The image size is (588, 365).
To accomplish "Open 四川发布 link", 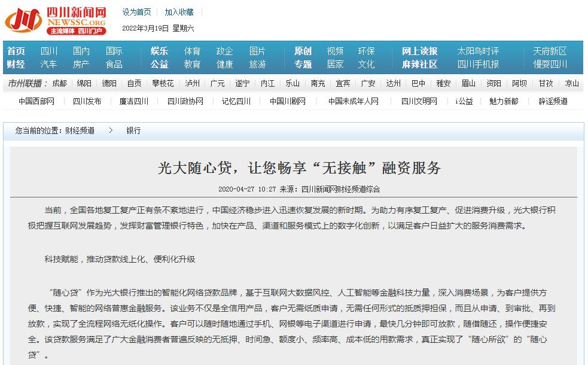I will (87, 101).
